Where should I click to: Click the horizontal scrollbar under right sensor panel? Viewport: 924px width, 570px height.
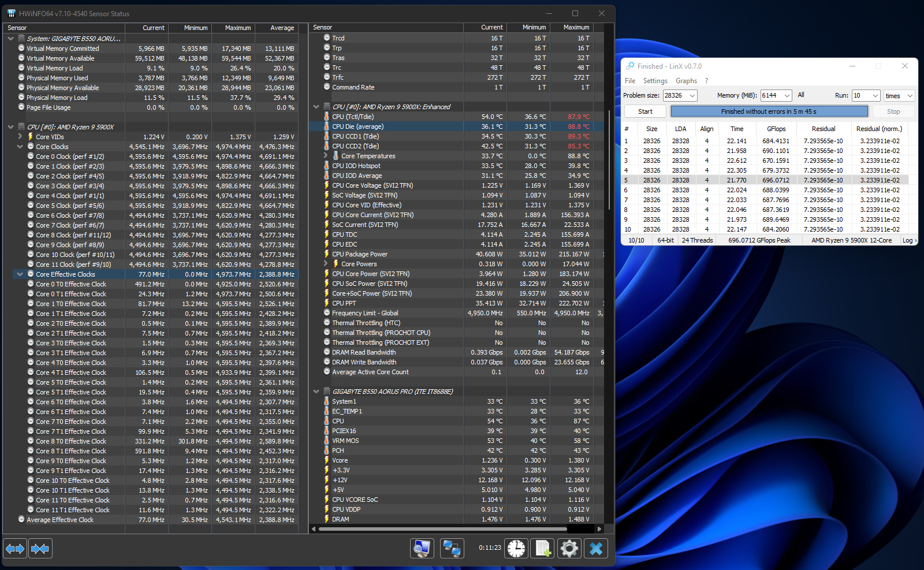442,528
